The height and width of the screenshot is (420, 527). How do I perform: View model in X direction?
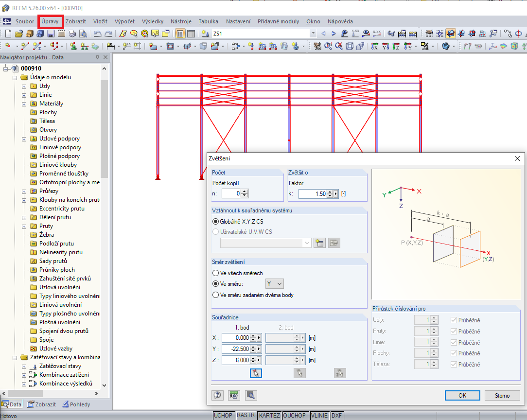[375, 46]
